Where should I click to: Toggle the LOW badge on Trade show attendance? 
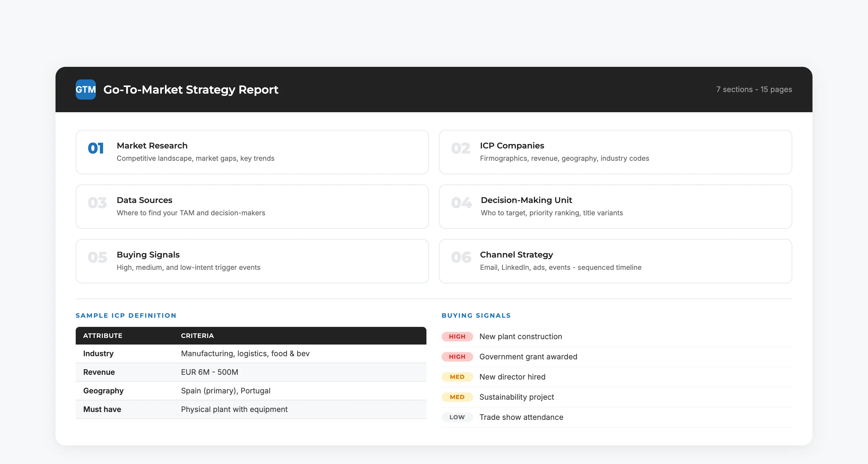[457, 417]
